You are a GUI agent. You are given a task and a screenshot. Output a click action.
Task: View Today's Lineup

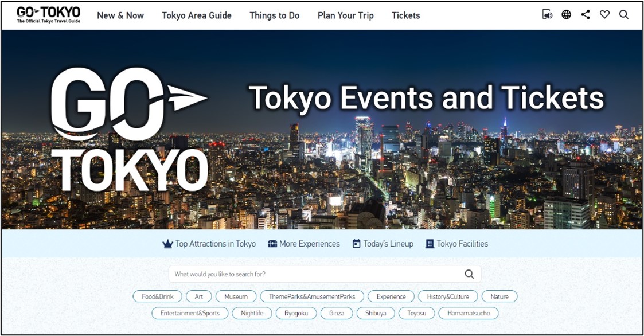click(383, 244)
